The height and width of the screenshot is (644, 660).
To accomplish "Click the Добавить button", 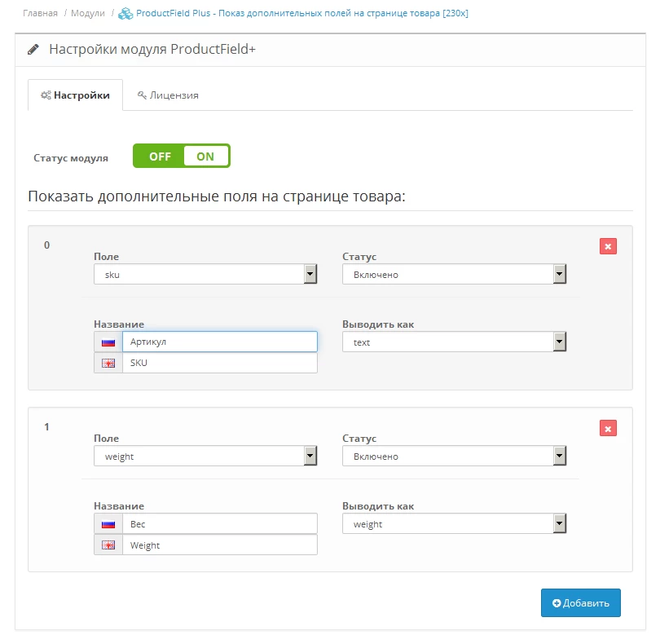I will point(580,602).
